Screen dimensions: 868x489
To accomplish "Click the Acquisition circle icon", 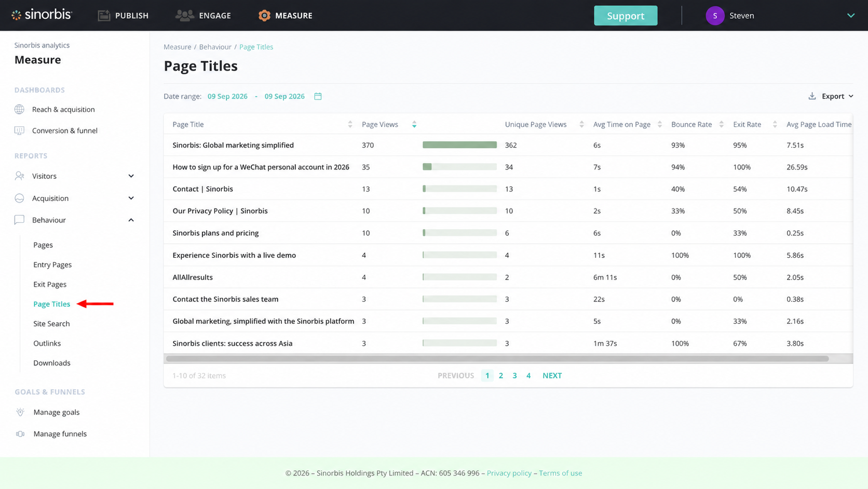I will (x=20, y=198).
